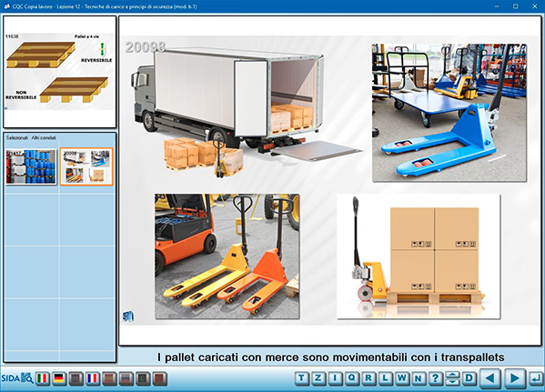545x392 pixels.
Task: Click the REVERSIBILE label in the preview
Action: [96, 60]
